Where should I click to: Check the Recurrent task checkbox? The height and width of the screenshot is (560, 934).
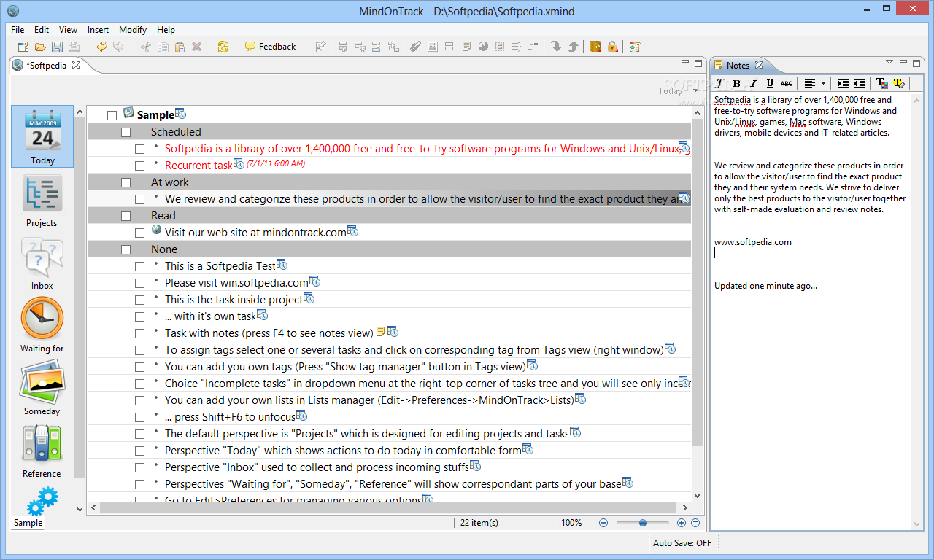(x=139, y=166)
